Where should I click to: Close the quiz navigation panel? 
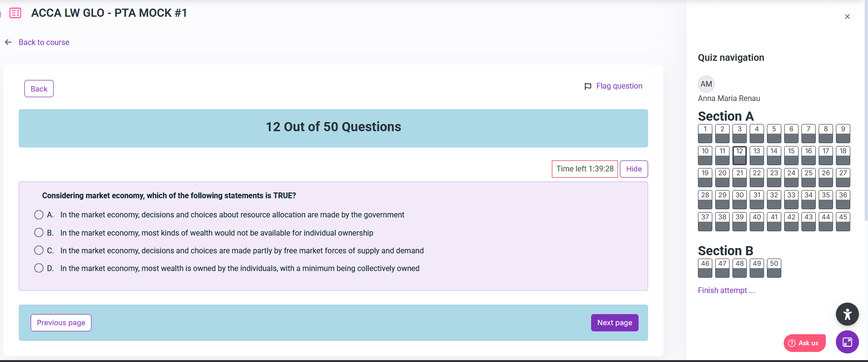pos(847,17)
